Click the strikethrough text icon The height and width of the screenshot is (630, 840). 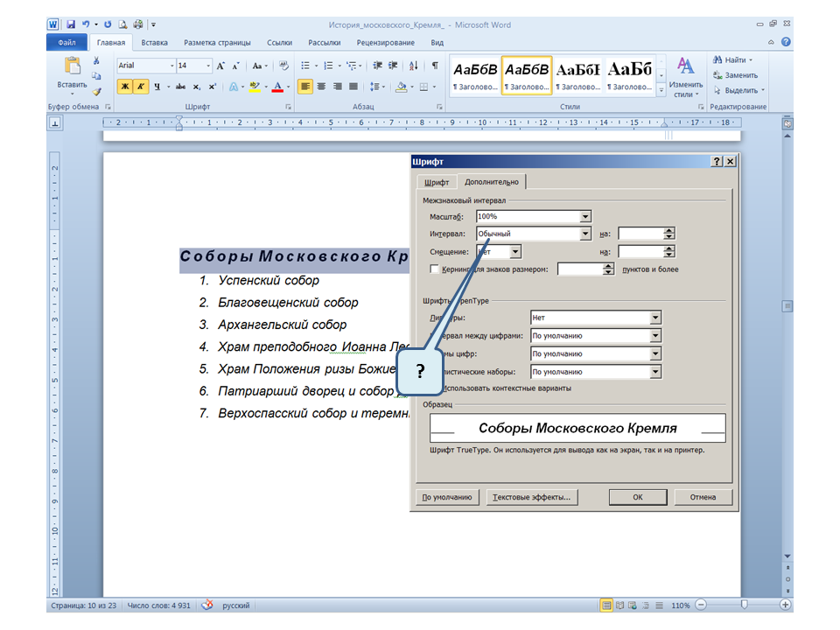[180, 87]
